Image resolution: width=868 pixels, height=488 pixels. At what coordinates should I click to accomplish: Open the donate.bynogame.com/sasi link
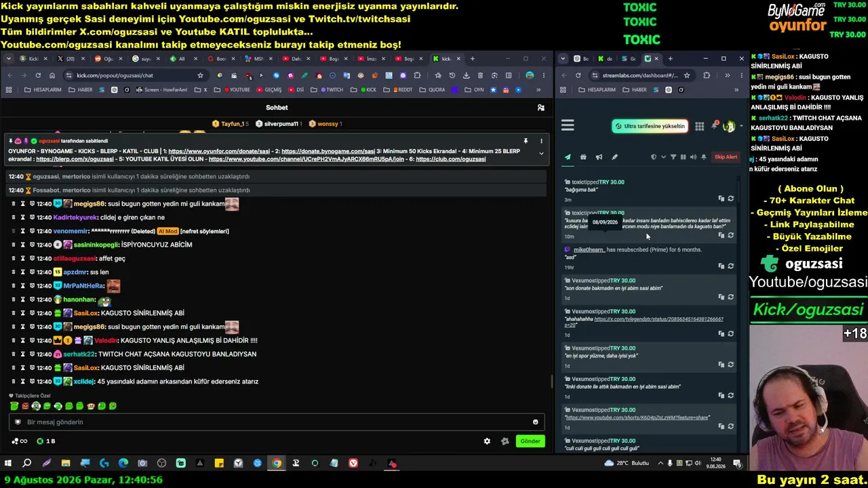pyautogui.click(x=328, y=151)
